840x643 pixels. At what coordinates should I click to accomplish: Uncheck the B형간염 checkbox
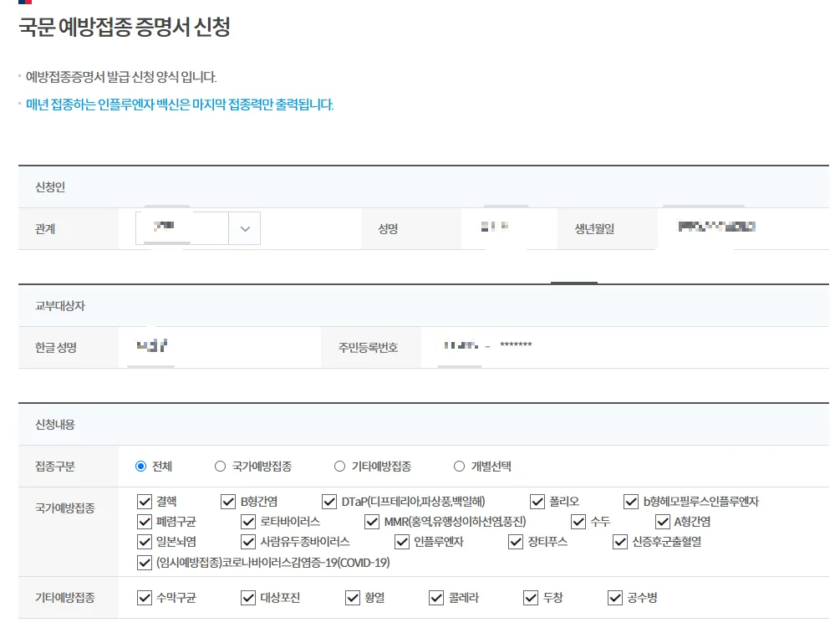coord(226,502)
